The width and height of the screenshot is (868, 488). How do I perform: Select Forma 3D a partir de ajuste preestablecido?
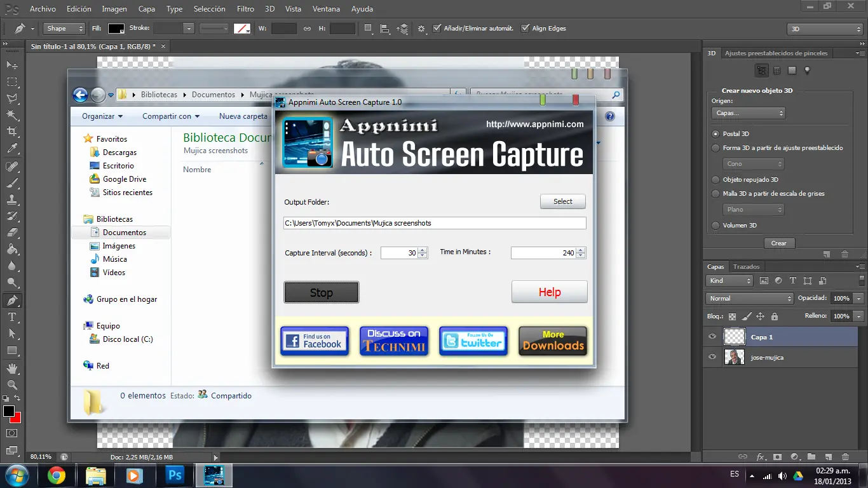tap(716, 147)
